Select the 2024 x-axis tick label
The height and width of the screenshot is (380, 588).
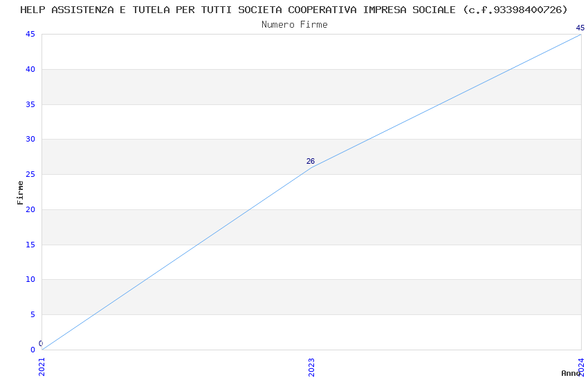coord(580,366)
